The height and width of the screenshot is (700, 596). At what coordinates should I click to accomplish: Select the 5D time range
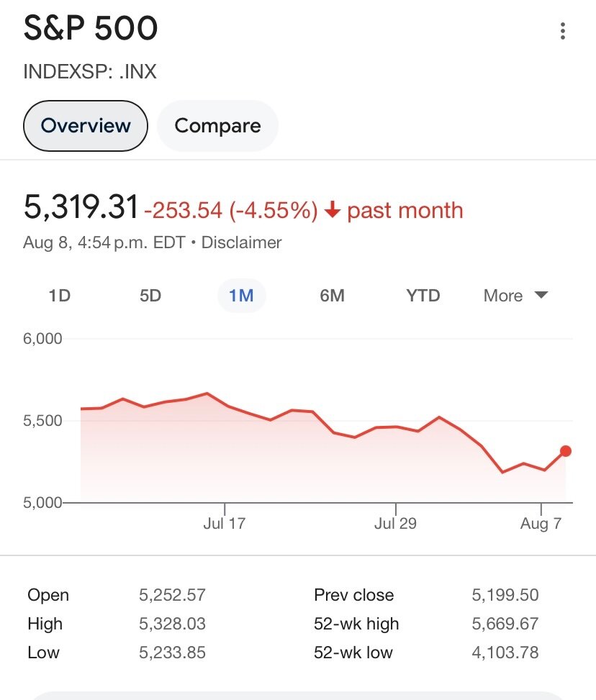point(150,296)
